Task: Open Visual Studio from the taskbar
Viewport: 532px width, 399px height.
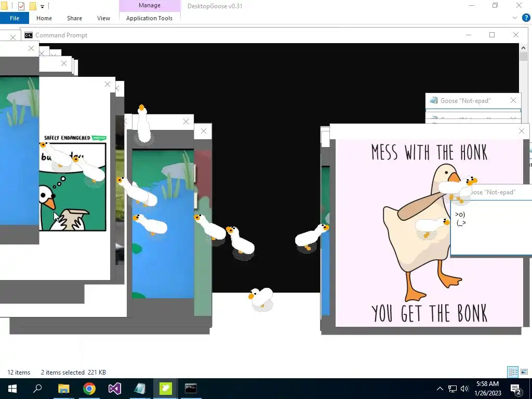Action: (115, 389)
